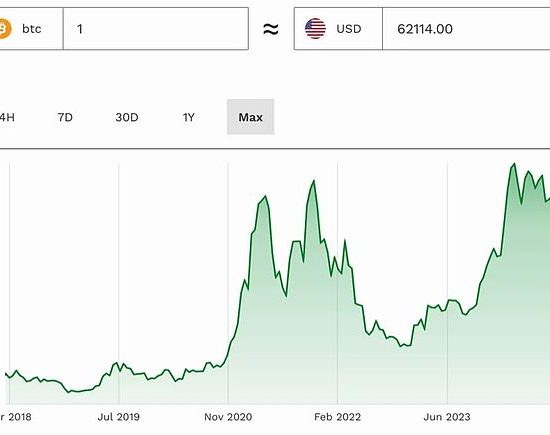Open the USD currency selector

coord(338,29)
